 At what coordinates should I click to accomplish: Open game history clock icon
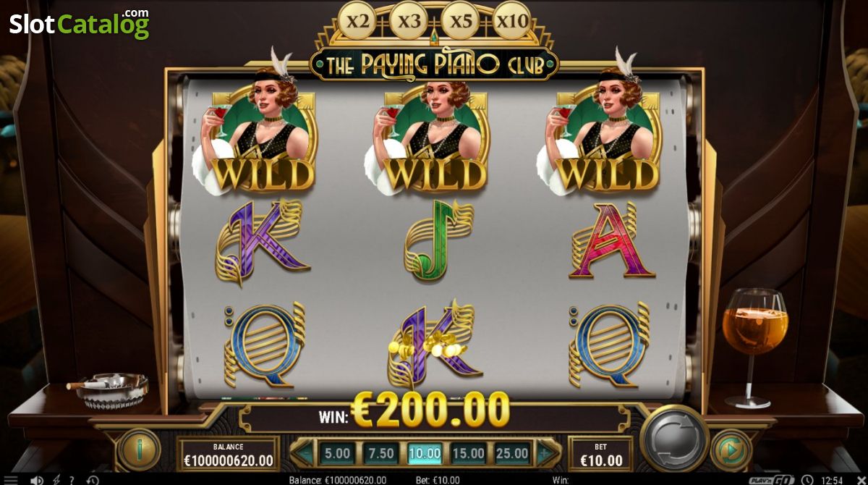[92, 479]
